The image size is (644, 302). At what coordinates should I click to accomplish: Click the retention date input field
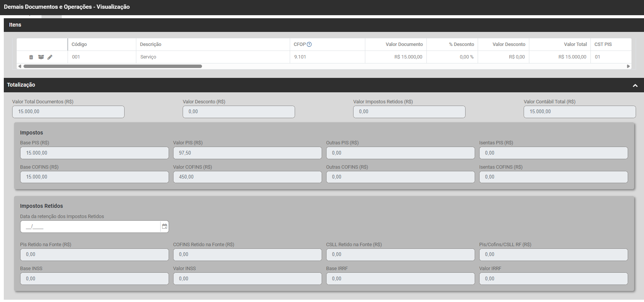(90, 226)
